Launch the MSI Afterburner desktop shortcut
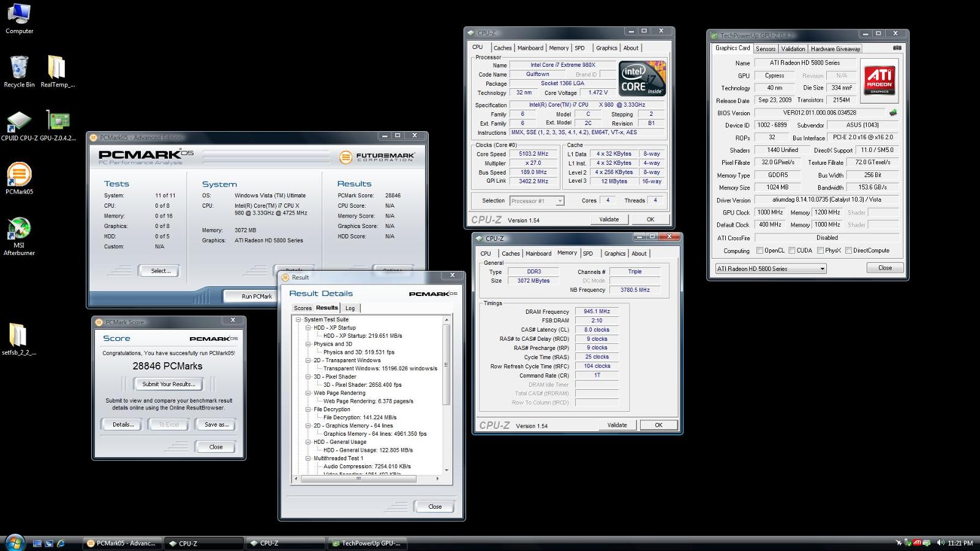The height and width of the screenshot is (551, 980). click(x=19, y=236)
